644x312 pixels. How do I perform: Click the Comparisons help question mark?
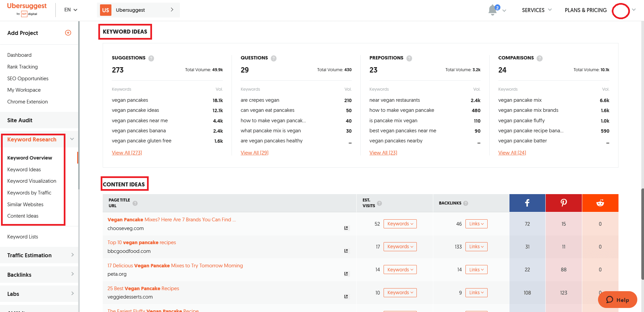coord(540,58)
